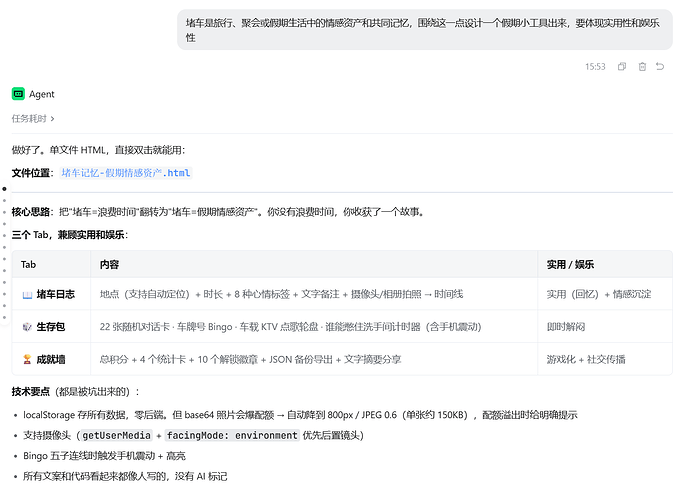This screenshot has width=686, height=500.
Task: Select the 堵车日志 table cell text
Action: [56, 294]
